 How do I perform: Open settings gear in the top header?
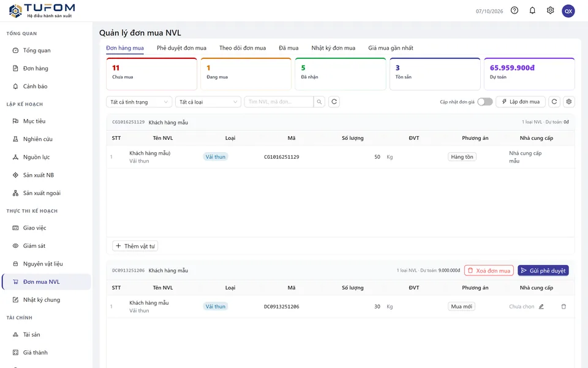pos(550,10)
